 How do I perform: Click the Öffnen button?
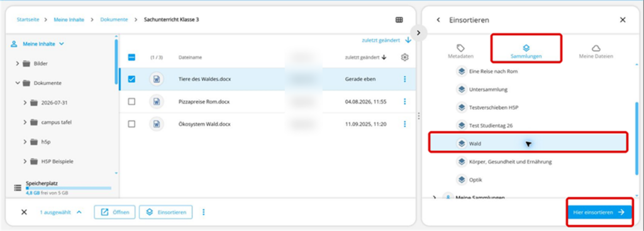(114, 212)
